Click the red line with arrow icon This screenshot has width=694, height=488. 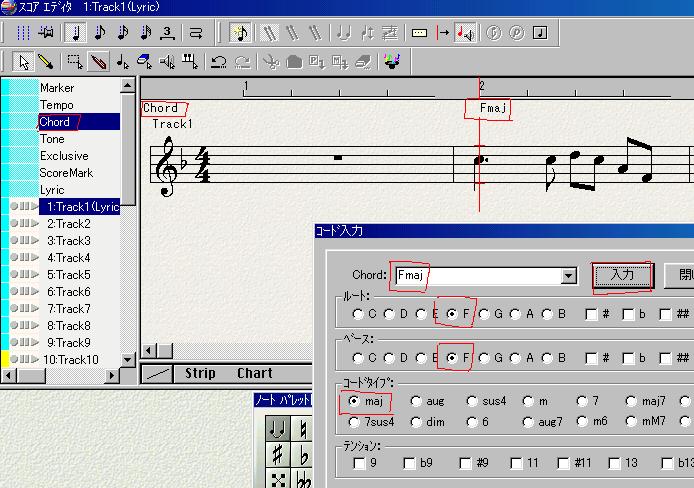point(443,33)
